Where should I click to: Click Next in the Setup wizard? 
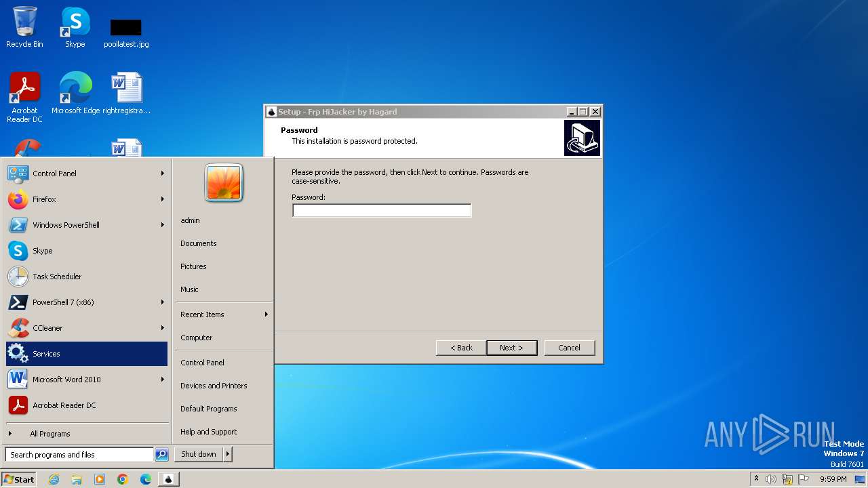(511, 348)
